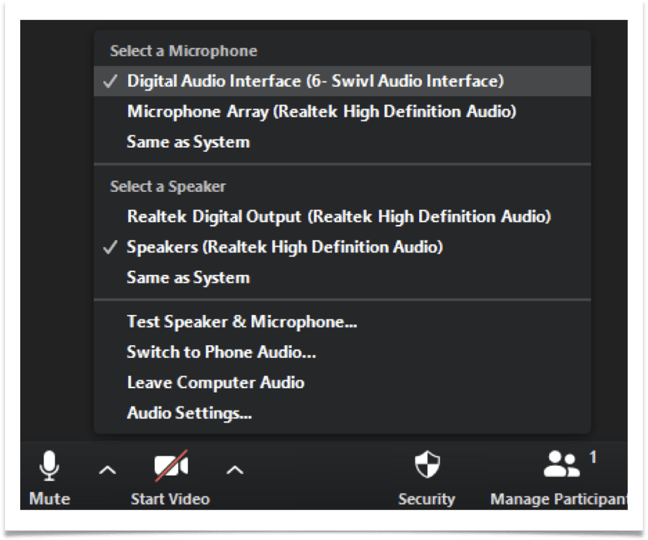
Task: Open the Security shield icon
Action: (427, 465)
